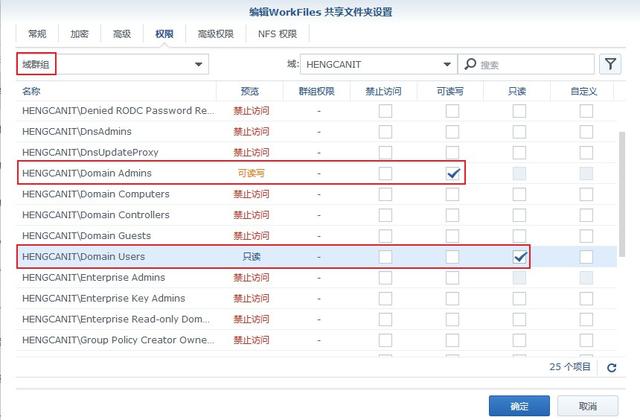
Task: Click the filter funnel icon
Action: (610, 64)
